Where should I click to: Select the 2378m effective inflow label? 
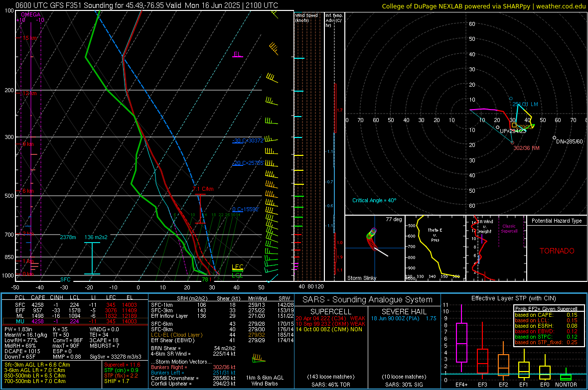pos(68,238)
